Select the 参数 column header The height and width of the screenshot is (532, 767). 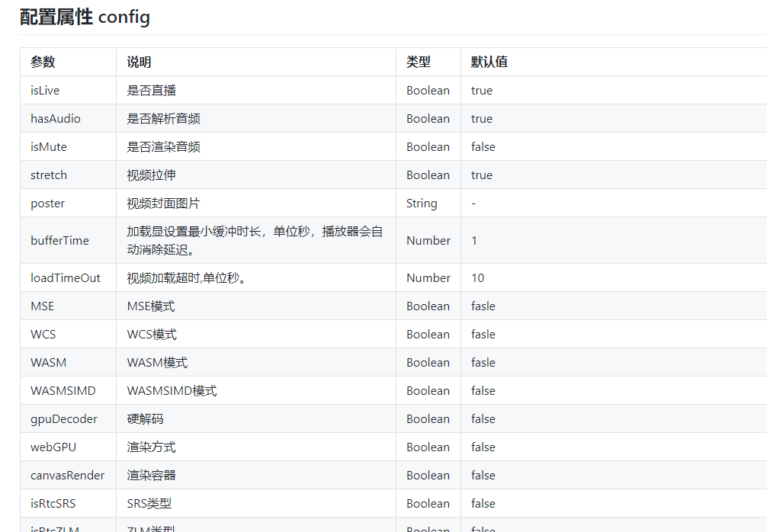click(42, 62)
